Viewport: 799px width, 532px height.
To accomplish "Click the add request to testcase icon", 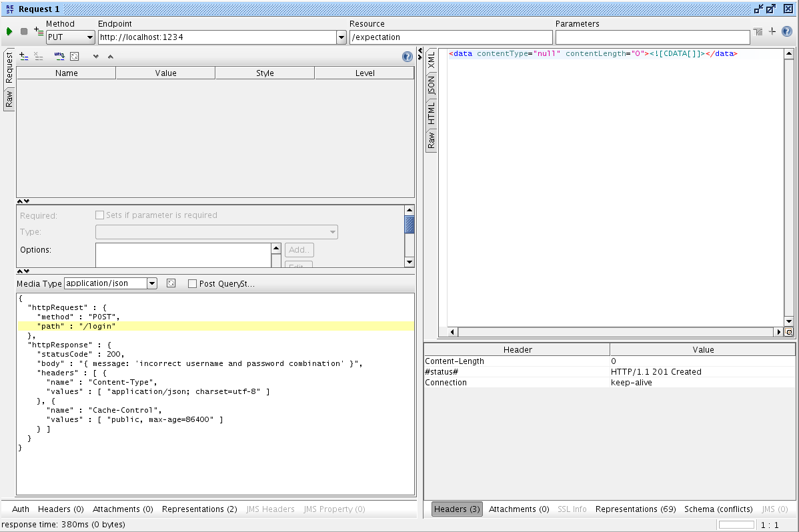I will click(x=37, y=30).
